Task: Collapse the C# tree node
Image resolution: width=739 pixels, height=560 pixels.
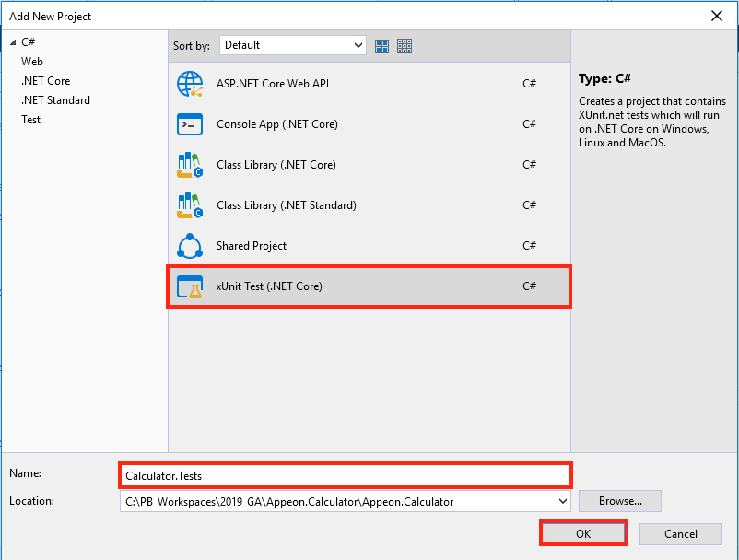Action: pos(13,42)
